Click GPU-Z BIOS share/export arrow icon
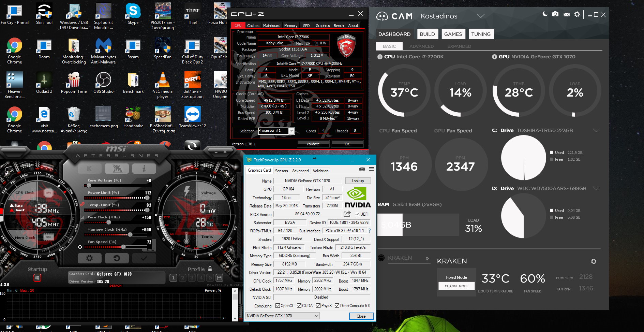Image resolution: width=644 pixels, height=332 pixels. tap(347, 214)
